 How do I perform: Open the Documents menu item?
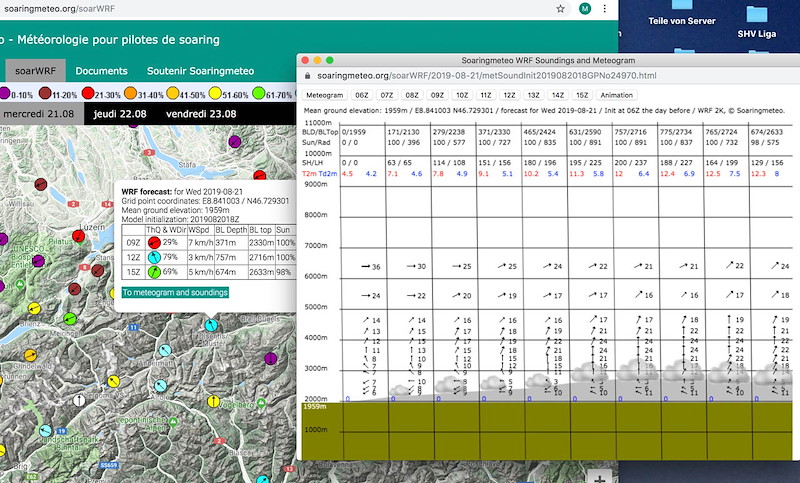[x=101, y=71]
